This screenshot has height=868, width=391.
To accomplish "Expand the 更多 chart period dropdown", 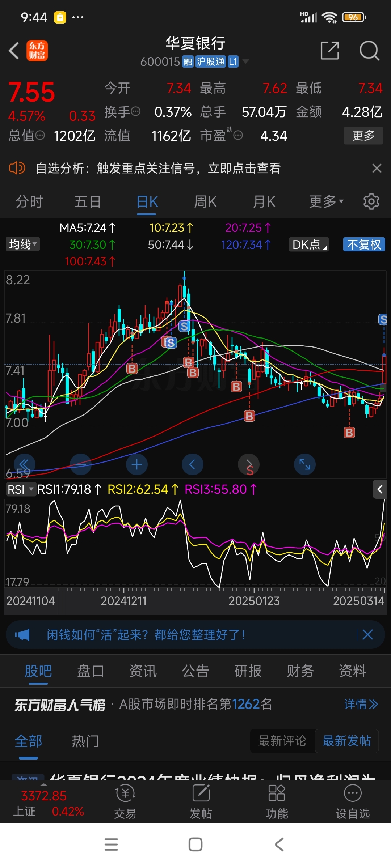I will pyautogui.click(x=326, y=201).
